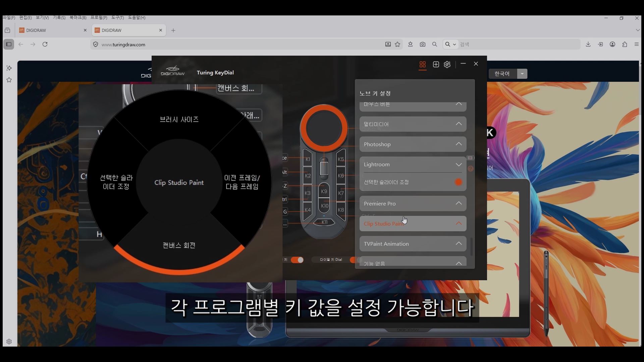Switch to the first DIGIDRAW tab
Viewport: 644px width, 362px height.
53,30
